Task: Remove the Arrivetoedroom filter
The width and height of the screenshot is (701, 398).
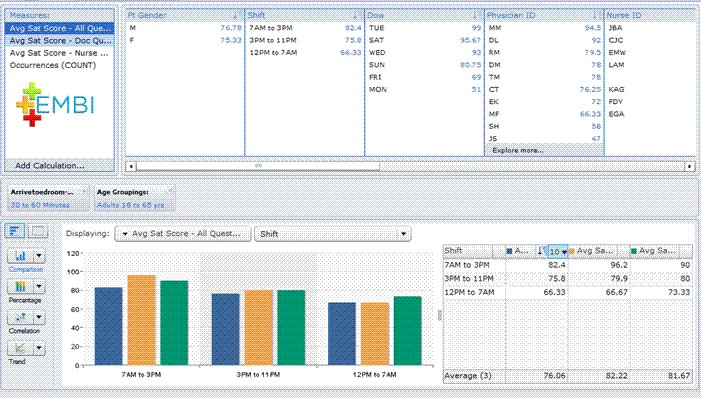Action: (x=84, y=191)
